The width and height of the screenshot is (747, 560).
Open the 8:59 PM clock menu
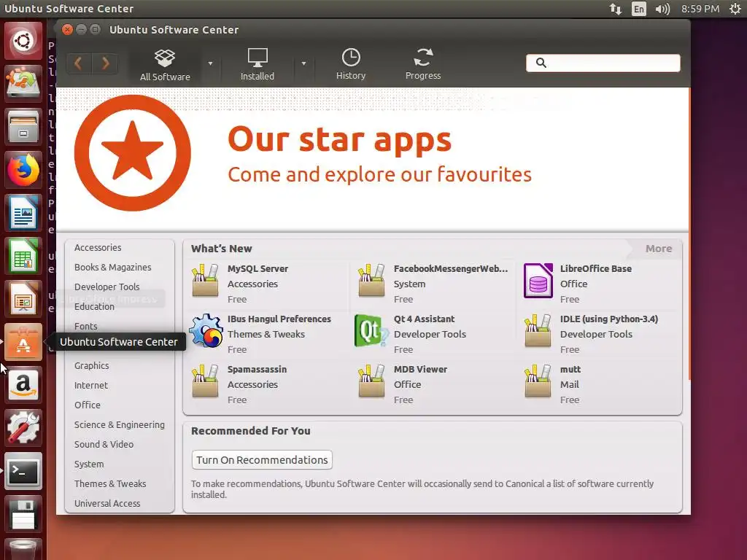(x=700, y=9)
